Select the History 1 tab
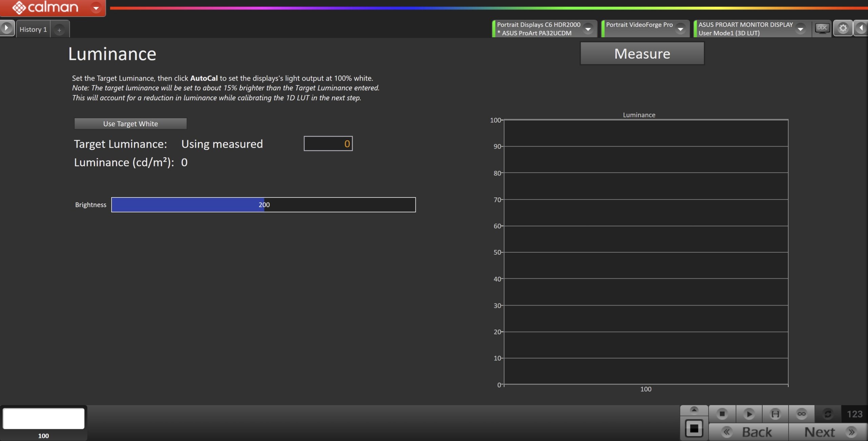The height and width of the screenshot is (441, 868). (33, 29)
